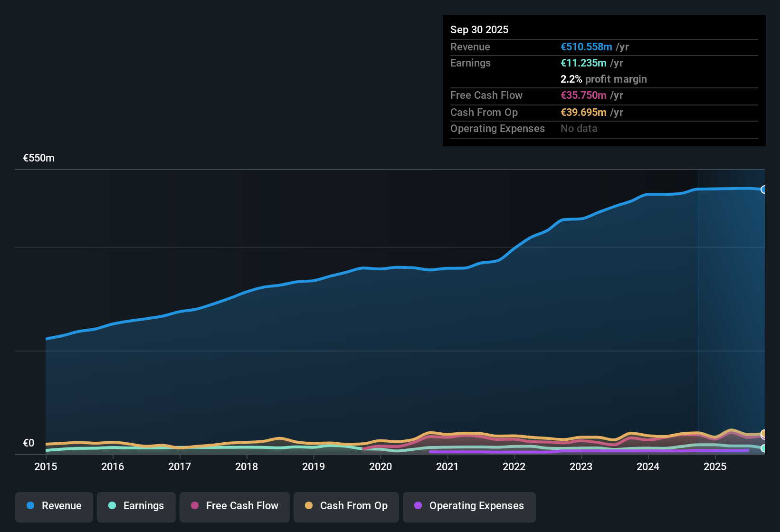Image resolution: width=780 pixels, height=532 pixels.
Task: Click the €510.558m Revenue value
Action: pos(586,47)
